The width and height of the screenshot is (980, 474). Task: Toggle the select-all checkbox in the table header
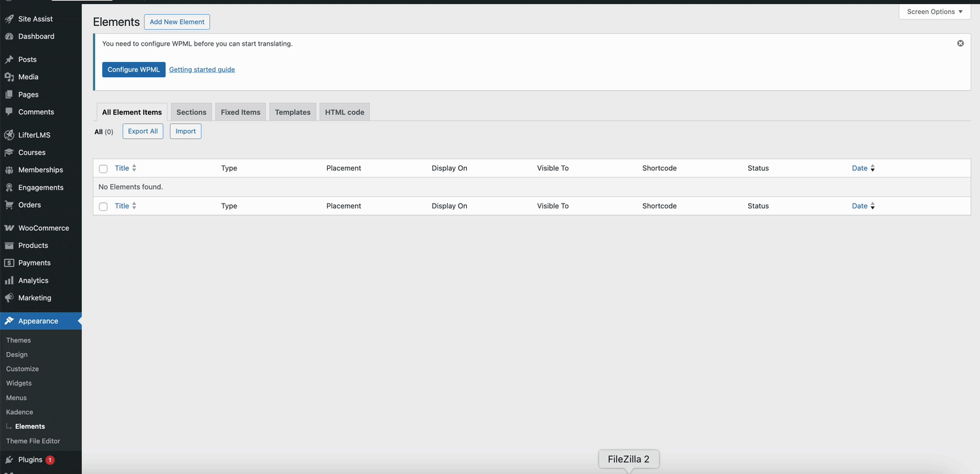point(103,168)
